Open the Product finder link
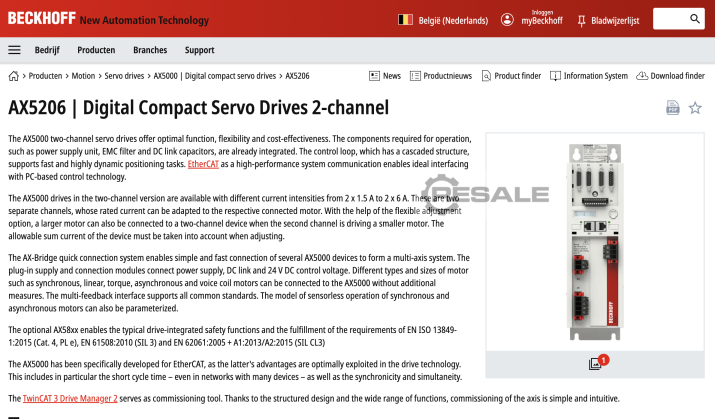This screenshot has width=715, height=419. pyautogui.click(x=518, y=76)
